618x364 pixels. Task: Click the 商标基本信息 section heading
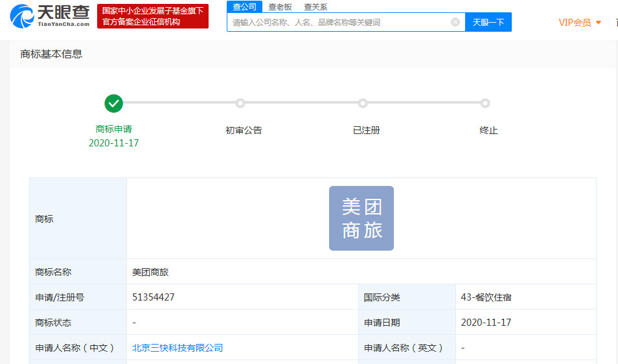(x=51, y=54)
